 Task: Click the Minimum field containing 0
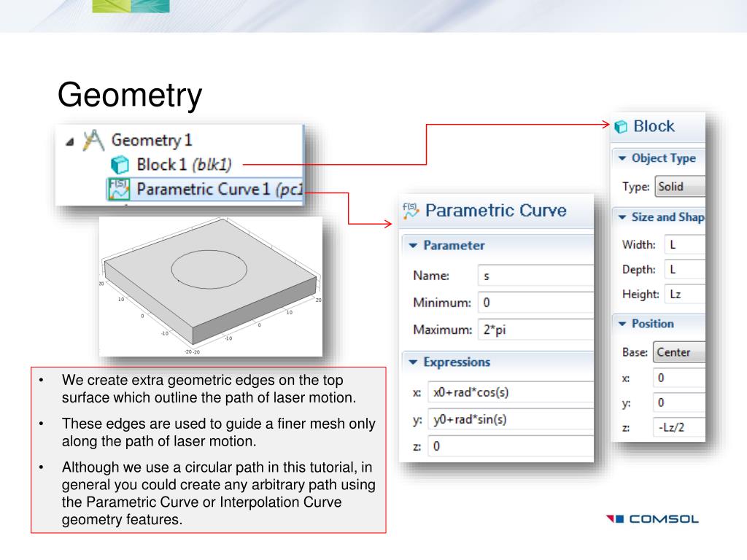535,303
